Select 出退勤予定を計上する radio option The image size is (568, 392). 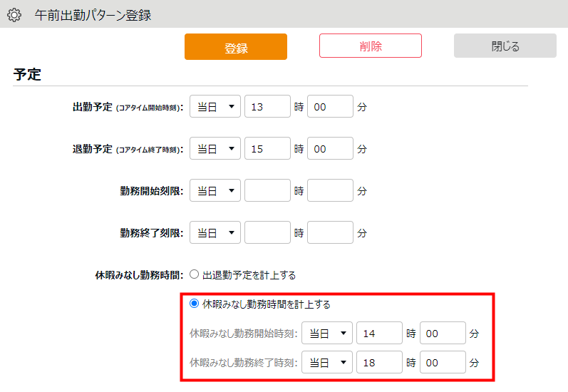coord(195,274)
